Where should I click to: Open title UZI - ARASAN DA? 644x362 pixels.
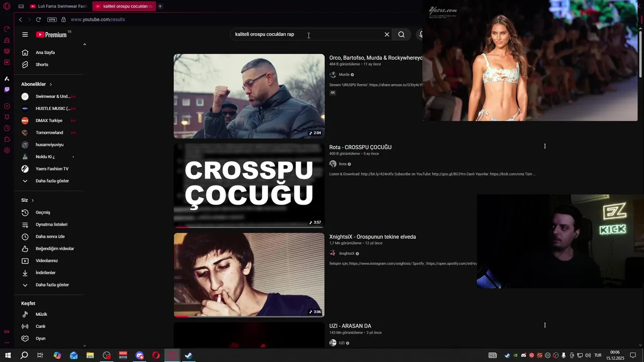click(350, 326)
